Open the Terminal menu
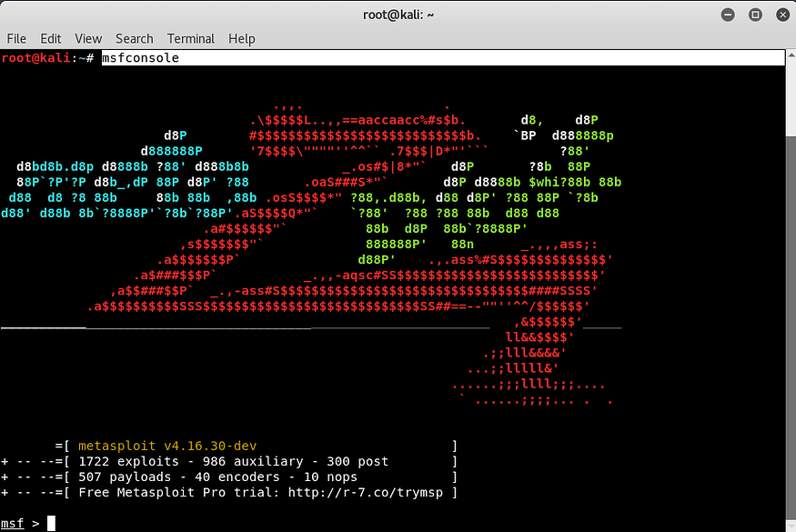This screenshot has height=532, width=796. (x=191, y=38)
